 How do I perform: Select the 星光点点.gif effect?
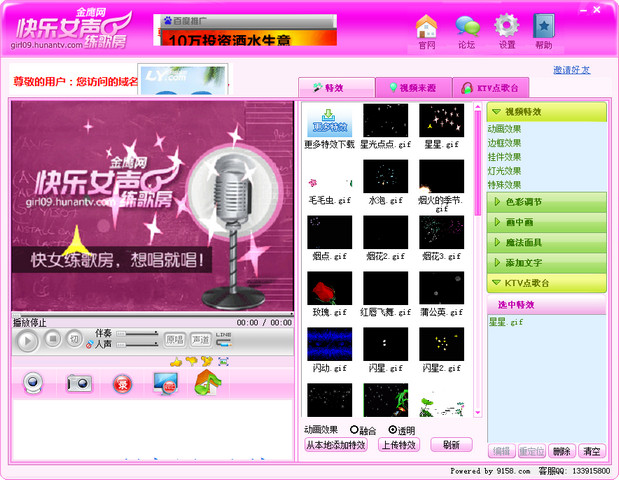click(385, 120)
